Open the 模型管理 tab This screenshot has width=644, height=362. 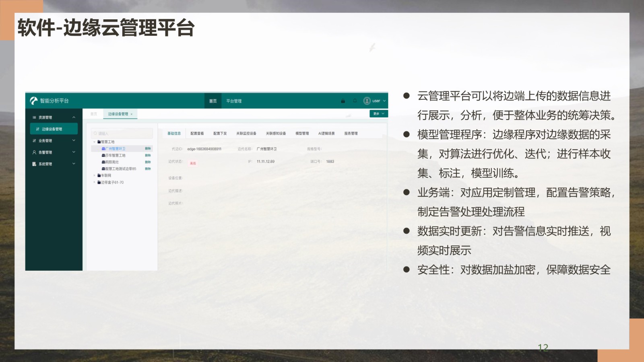pos(302,134)
